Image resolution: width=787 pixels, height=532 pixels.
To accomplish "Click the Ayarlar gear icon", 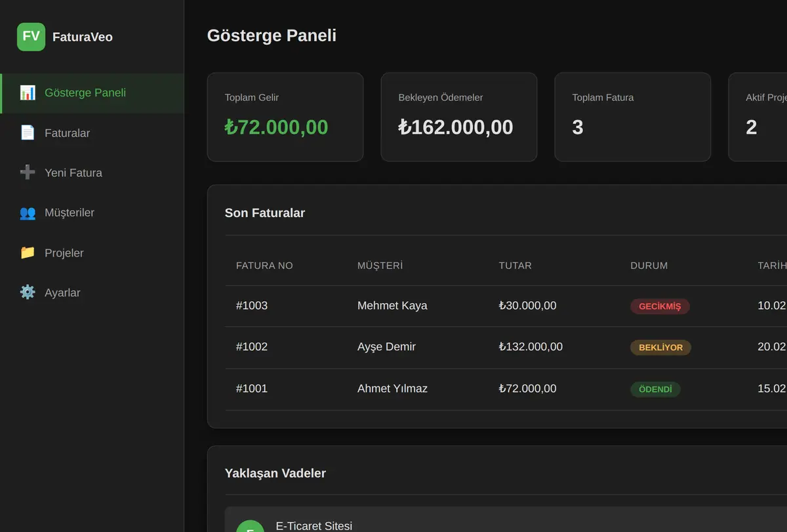I will (x=28, y=293).
